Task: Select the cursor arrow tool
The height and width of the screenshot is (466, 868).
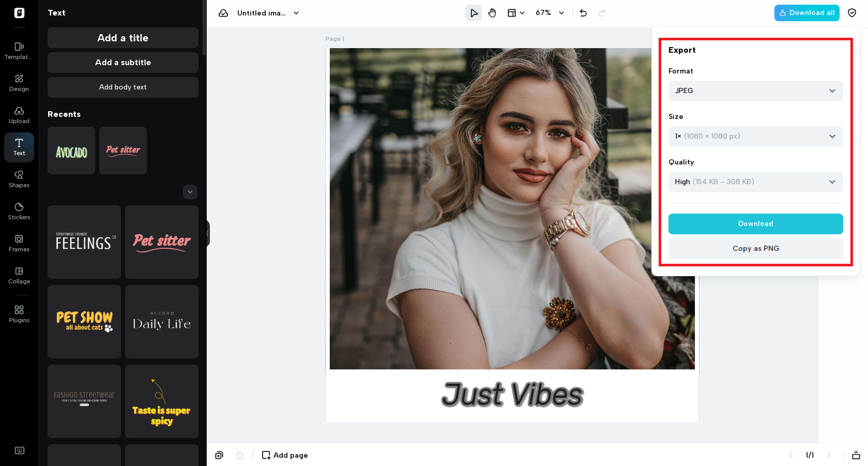Action: 473,12
